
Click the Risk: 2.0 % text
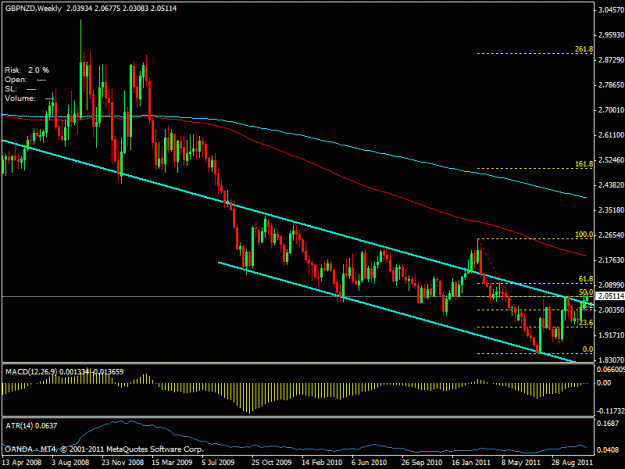tap(27, 70)
